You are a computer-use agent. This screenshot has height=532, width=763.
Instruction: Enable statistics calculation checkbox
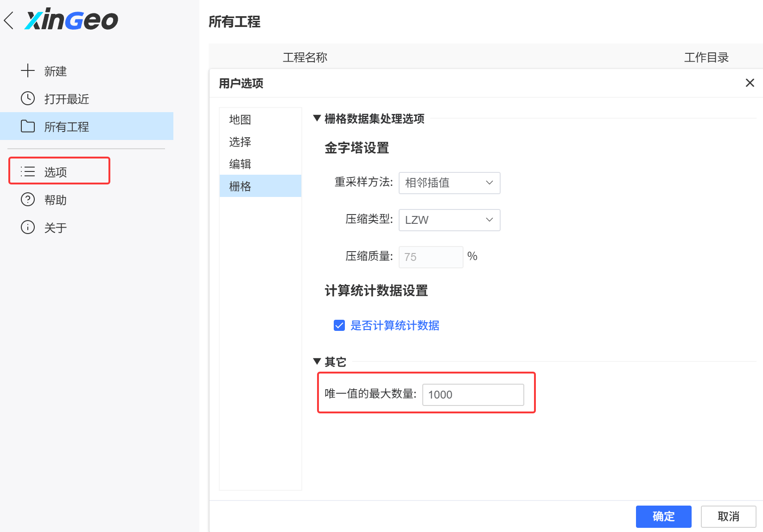click(339, 325)
